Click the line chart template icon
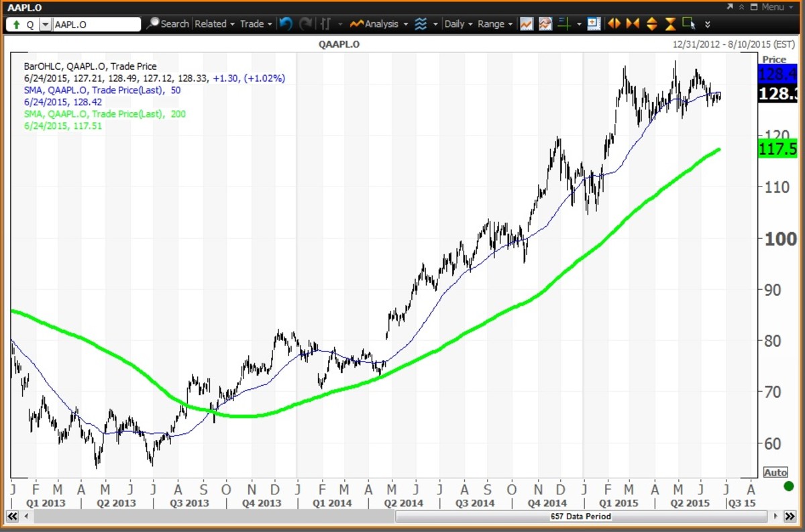Viewport: 805px width, 532px height. pos(527,23)
